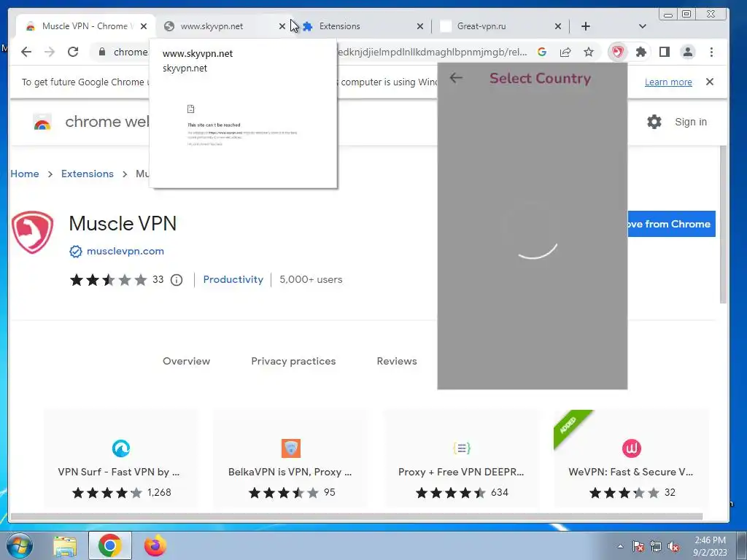Screen dimensions: 747x560
Task: Expand the tab search chevron
Action: tap(642, 26)
